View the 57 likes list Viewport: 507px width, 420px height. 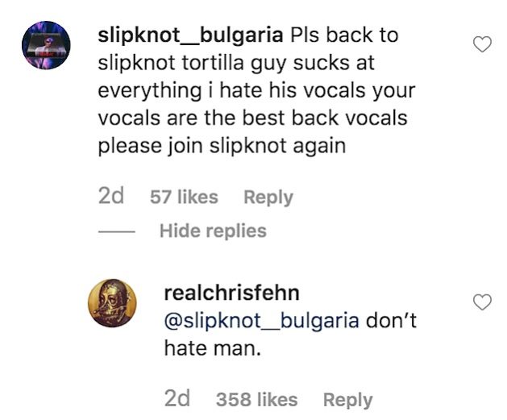click(184, 197)
